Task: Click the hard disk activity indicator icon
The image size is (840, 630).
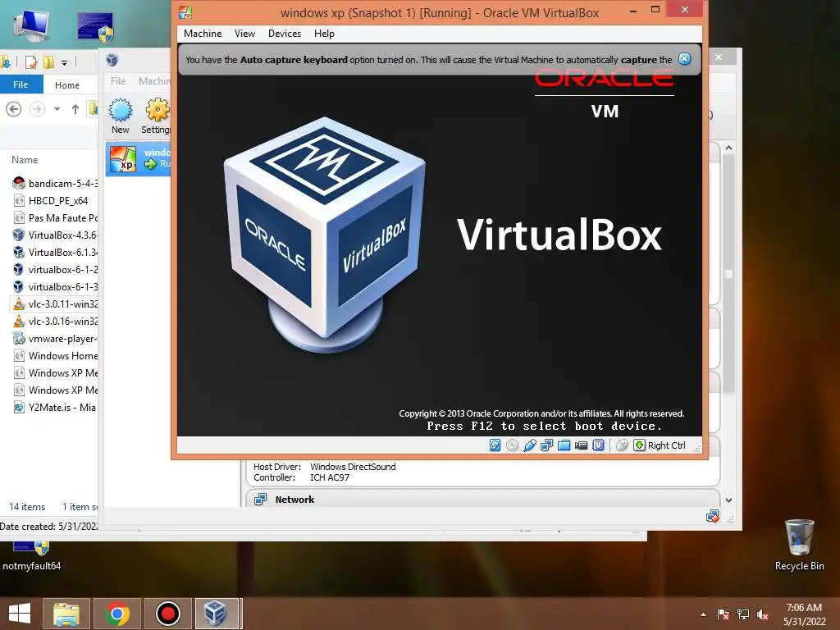Action: tap(495, 445)
